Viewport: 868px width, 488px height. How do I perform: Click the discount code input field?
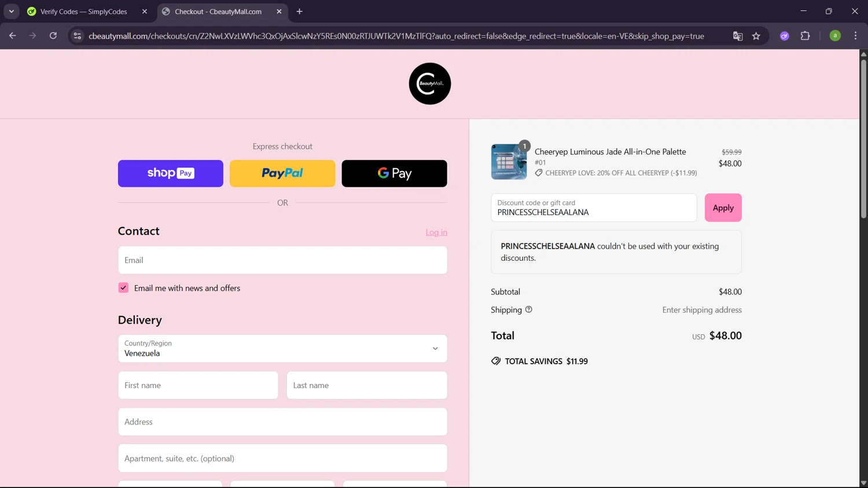tap(594, 208)
